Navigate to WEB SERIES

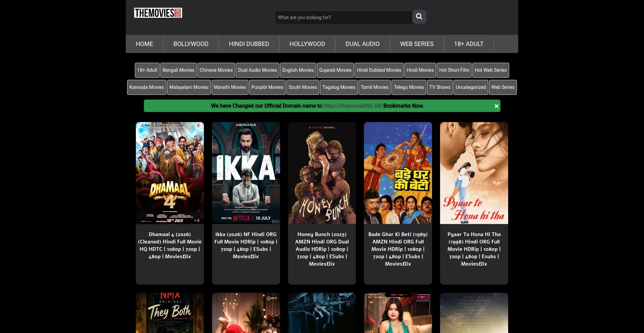(x=417, y=44)
